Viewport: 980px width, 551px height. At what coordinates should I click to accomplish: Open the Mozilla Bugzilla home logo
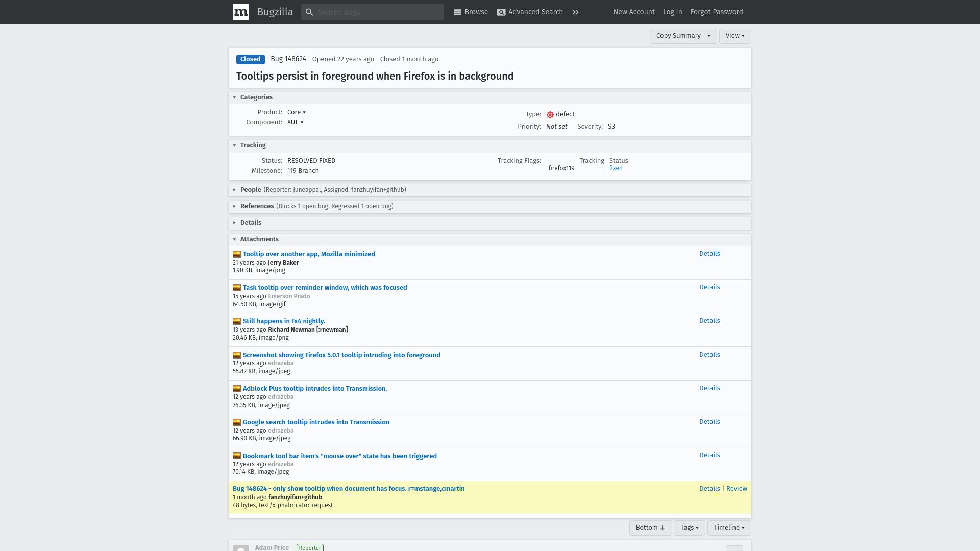pos(241,12)
